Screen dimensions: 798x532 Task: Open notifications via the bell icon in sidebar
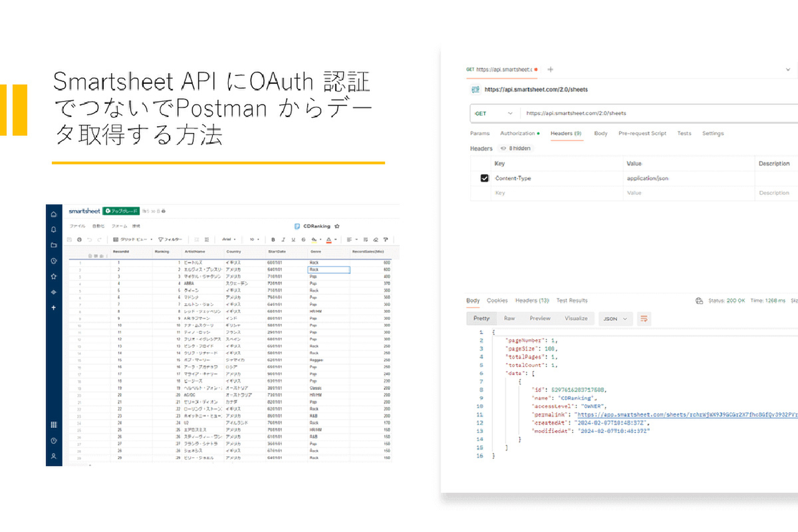click(54, 230)
